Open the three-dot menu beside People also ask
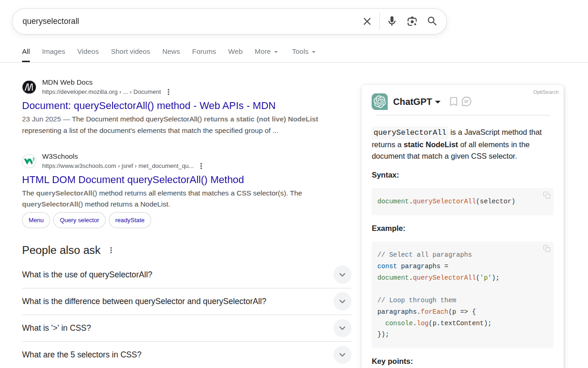Viewport: 588px width, 368px height. pyautogui.click(x=111, y=250)
